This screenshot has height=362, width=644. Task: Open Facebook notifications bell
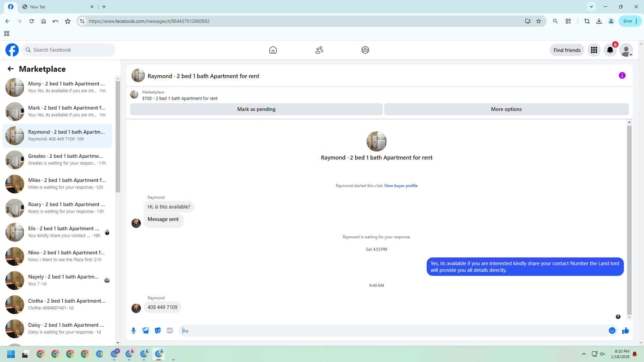click(x=610, y=50)
